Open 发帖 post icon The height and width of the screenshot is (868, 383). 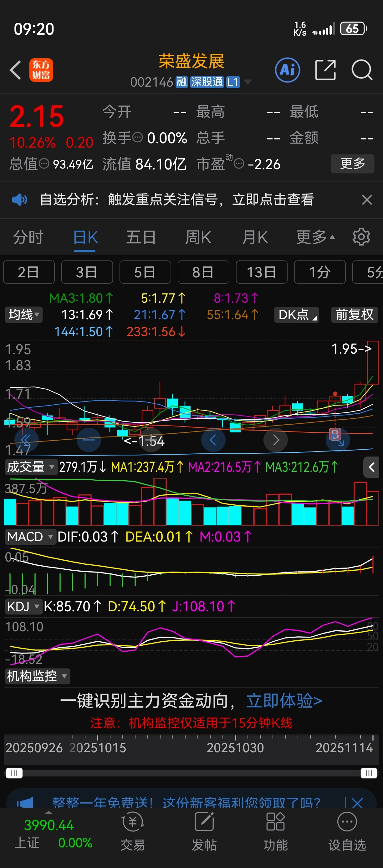tap(204, 832)
